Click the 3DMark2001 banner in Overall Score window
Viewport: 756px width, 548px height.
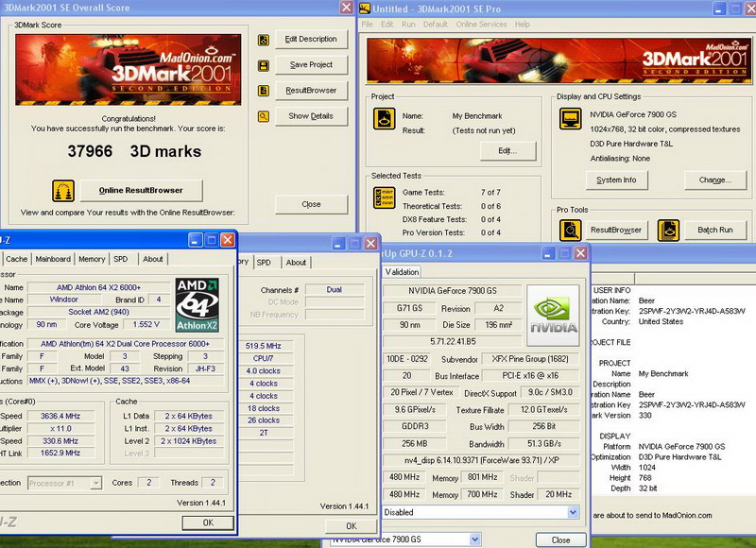pyautogui.click(x=129, y=69)
